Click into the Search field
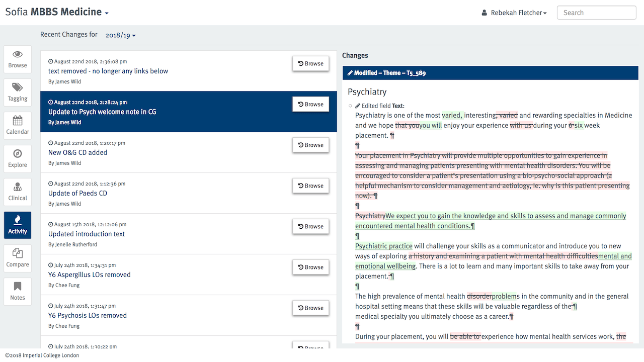 coord(596,13)
